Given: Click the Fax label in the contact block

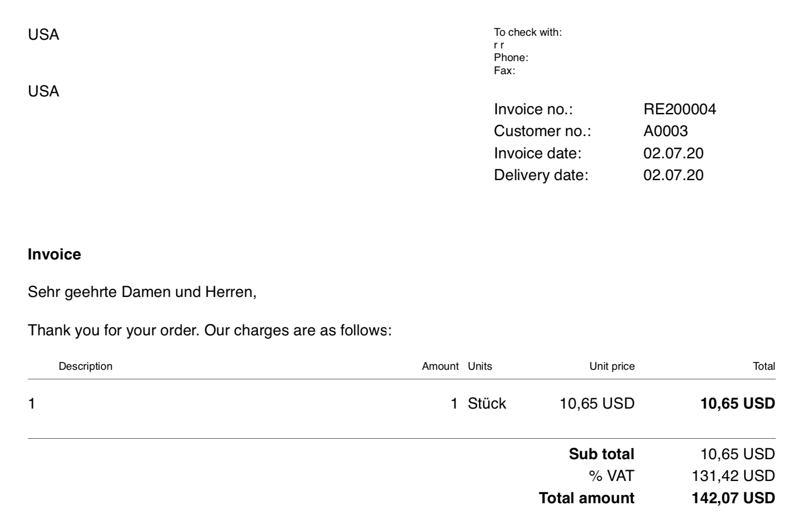Looking at the screenshot, I should (x=505, y=71).
